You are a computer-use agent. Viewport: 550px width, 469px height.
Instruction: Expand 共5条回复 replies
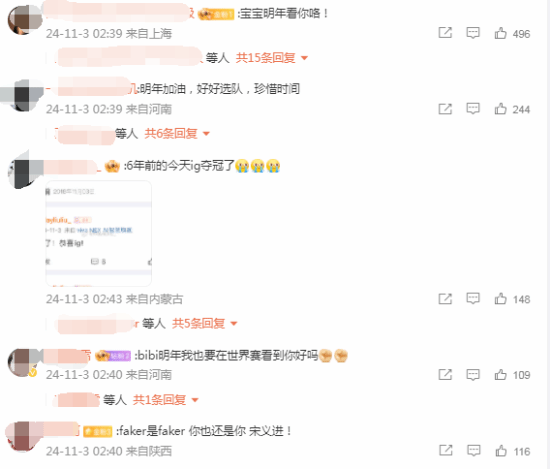[x=204, y=323]
